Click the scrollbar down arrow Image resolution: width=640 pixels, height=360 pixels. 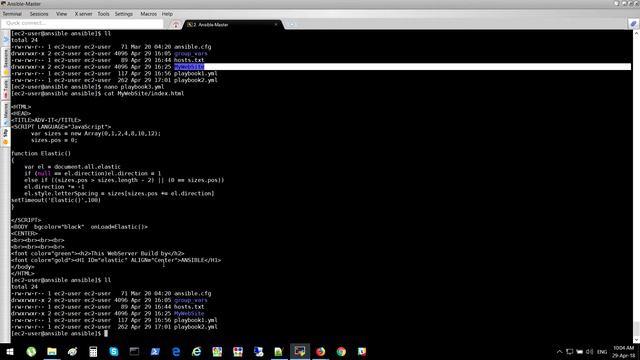pyautogui.click(x=636, y=340)
